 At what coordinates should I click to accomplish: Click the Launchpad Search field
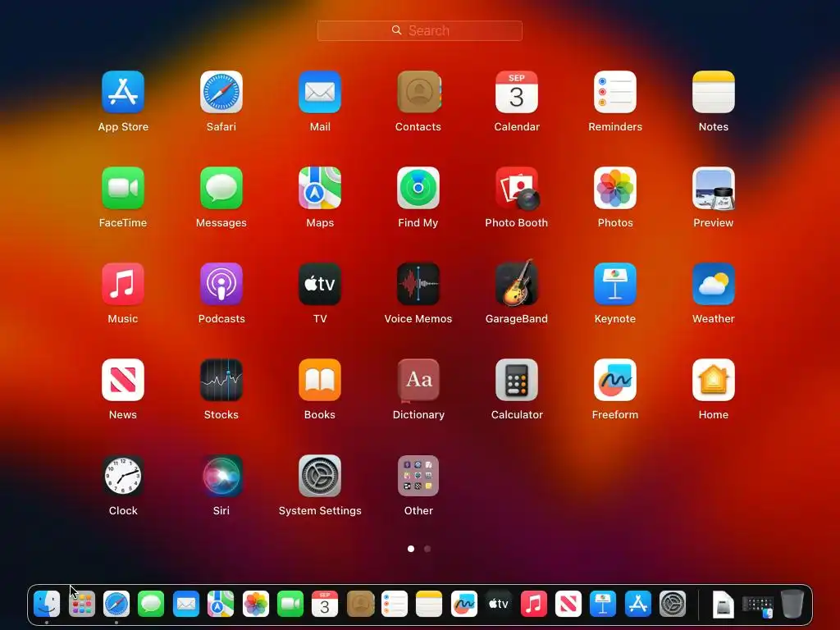[x=420, y=30]
